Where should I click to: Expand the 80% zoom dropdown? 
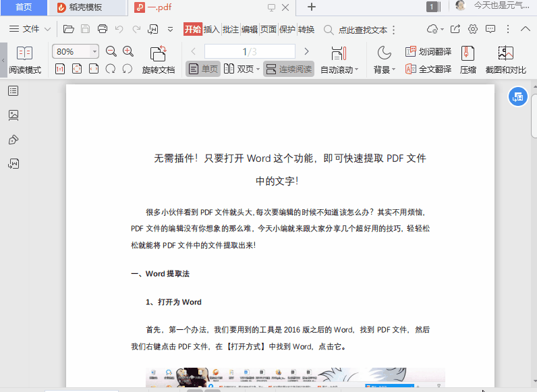pos(94,52)
